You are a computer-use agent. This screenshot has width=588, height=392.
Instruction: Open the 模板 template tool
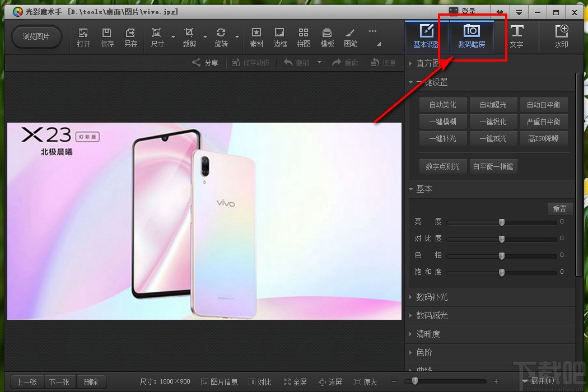[x=327, y=38]
